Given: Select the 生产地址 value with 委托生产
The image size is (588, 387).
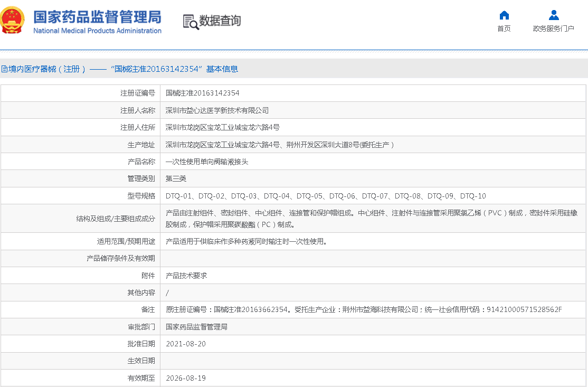Looking at the screenshot, I should pyautogui.click(x=280, y=145).
